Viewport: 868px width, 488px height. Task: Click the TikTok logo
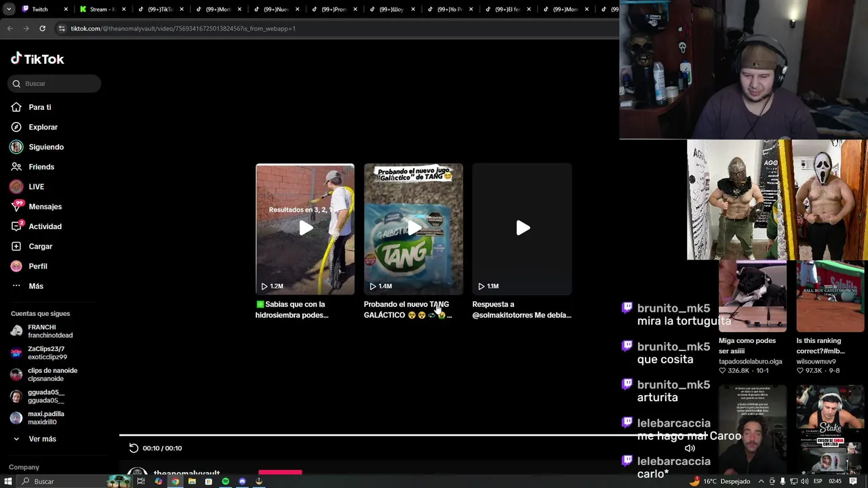click(37, 59)
